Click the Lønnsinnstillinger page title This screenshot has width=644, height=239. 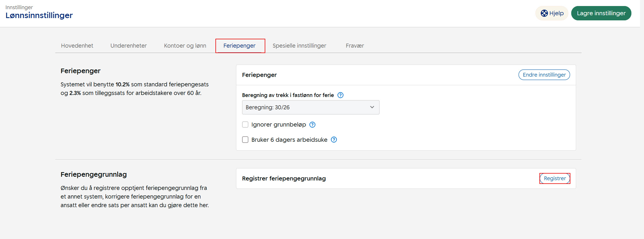39,15
